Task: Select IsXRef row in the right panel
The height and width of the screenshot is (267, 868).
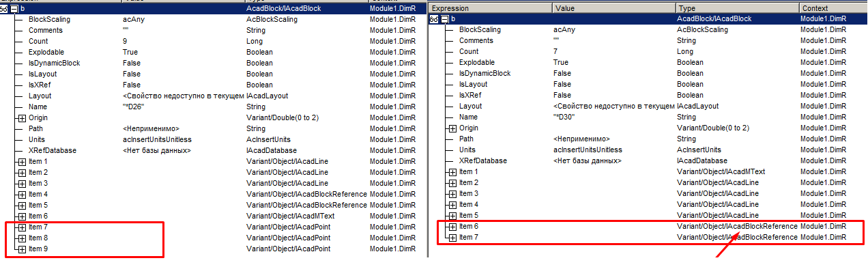Action: [648, 95]
